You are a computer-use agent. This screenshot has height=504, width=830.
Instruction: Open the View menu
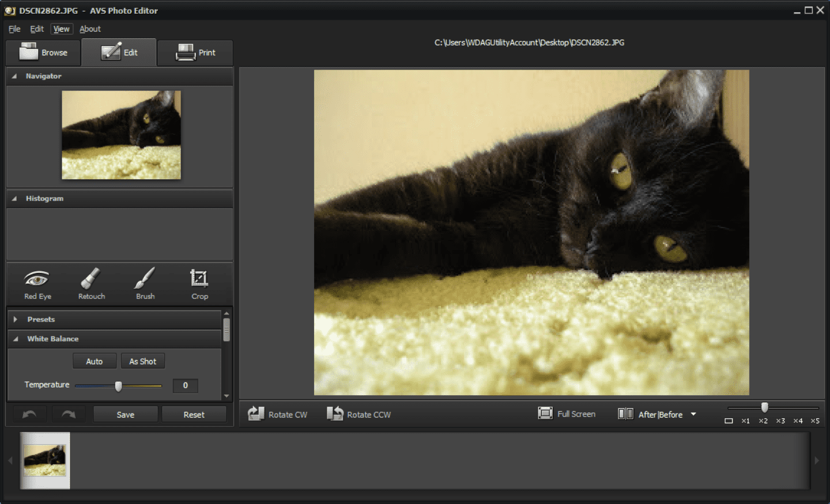[61, 29]
